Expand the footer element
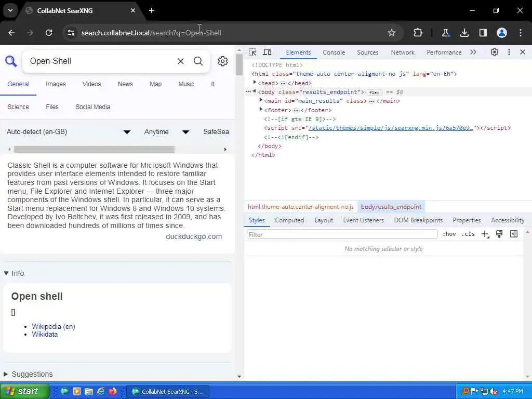Image resolution: width=532 pixels, height=399 pixels. click(261, 109)
